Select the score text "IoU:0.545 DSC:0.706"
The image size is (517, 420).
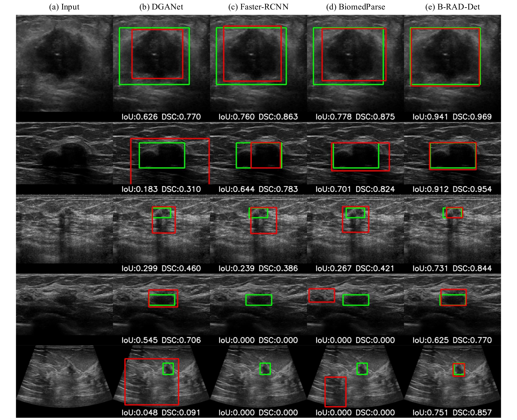[161, 340]
